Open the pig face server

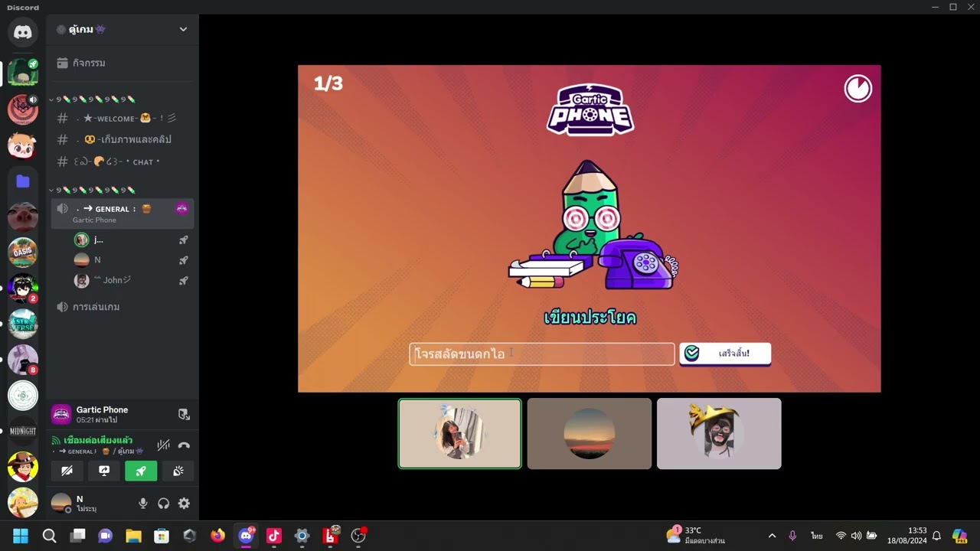click(23, 217)
